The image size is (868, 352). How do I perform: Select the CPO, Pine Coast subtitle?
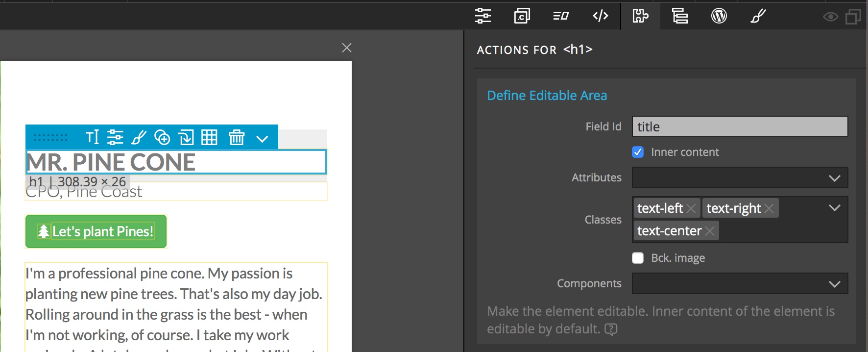84,192
